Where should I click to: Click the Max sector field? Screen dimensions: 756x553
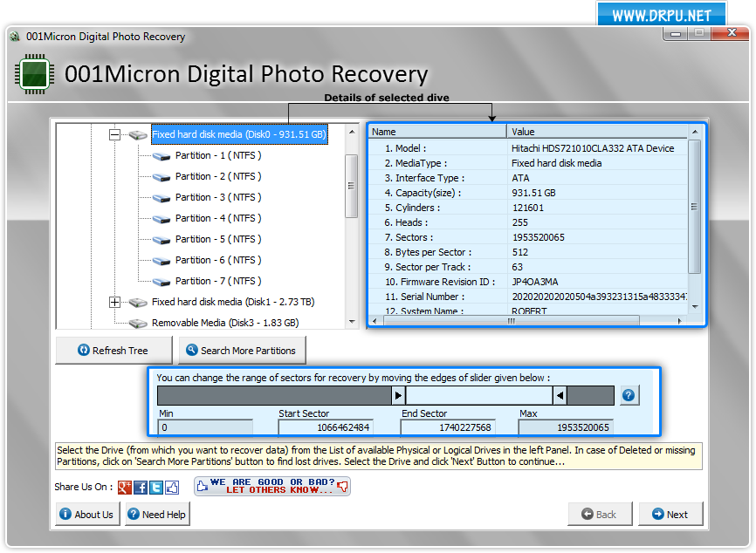point(566,427)
